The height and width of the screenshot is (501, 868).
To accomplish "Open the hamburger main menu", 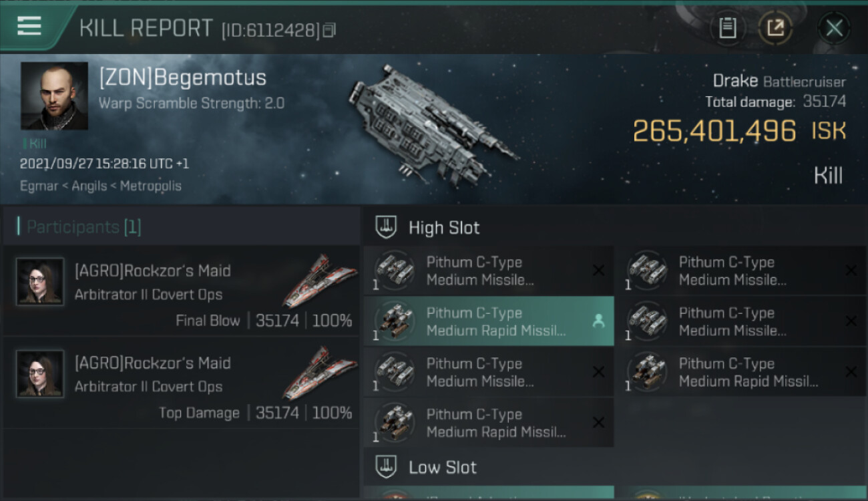I will pyautogui.click(x=29, y=26).
